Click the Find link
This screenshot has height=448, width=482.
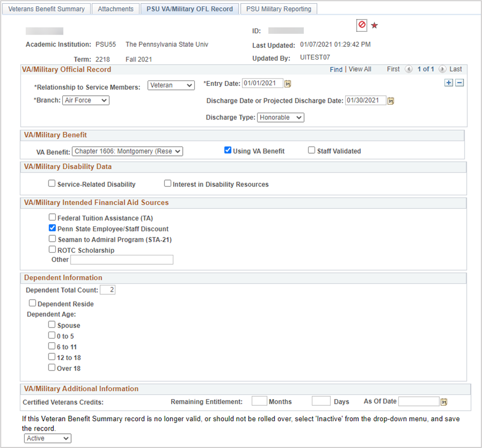coord(336,69)
